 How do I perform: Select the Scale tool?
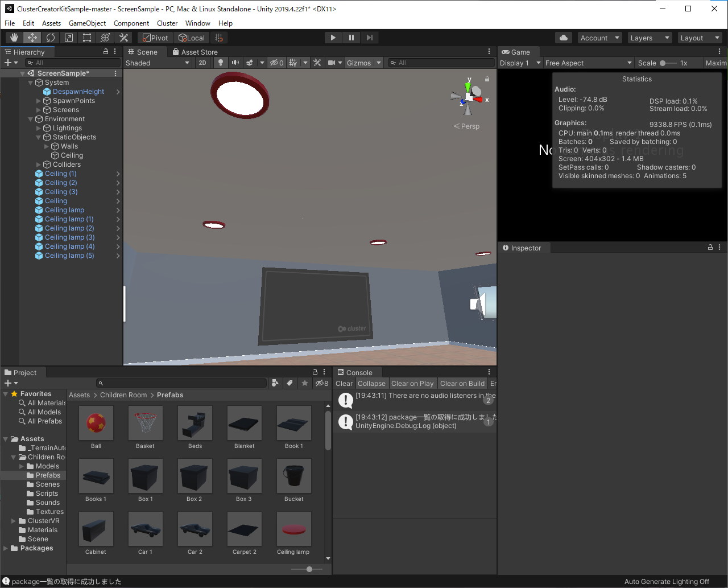coord(69,38)
